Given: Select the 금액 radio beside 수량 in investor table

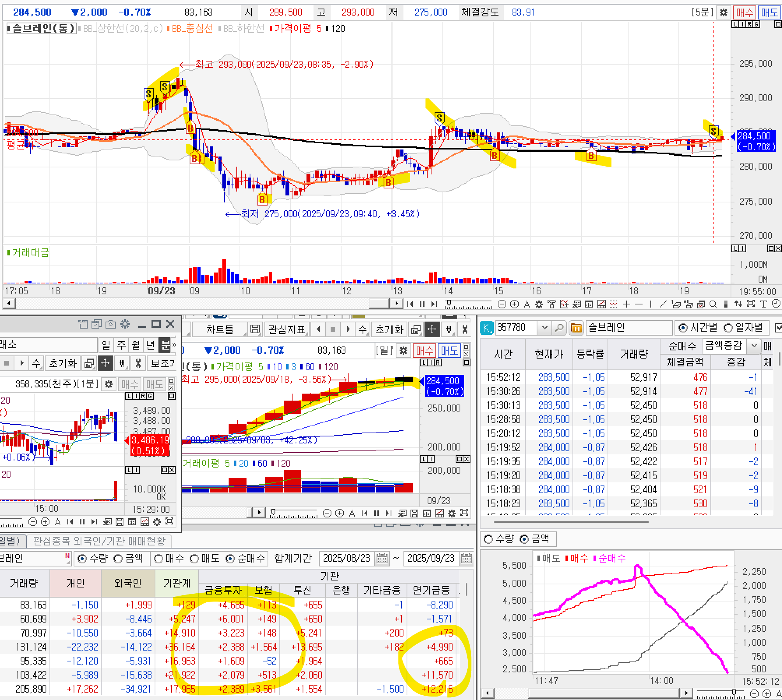Looking at the screenshot, I should (x=118, y=559).
